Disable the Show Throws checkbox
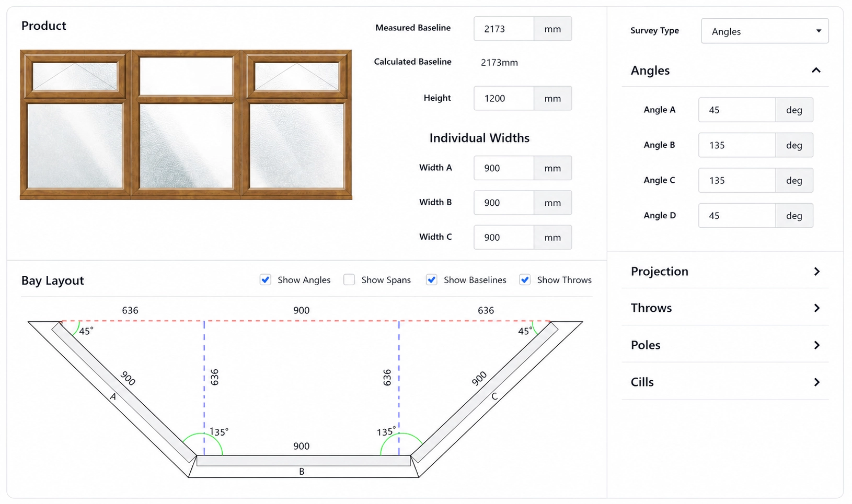The height and width of the screenshot is (504, 852). pos(525,280)
